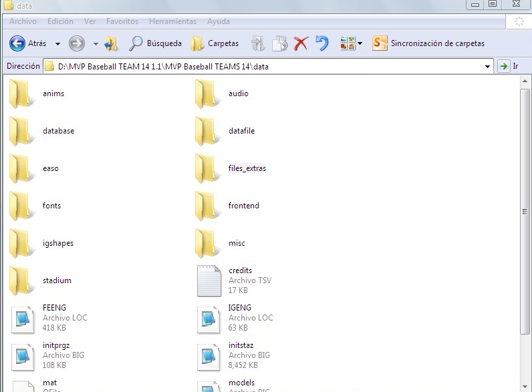Open the Archivo menu
This screenshot has height=392, width=532.
point(23,21)
